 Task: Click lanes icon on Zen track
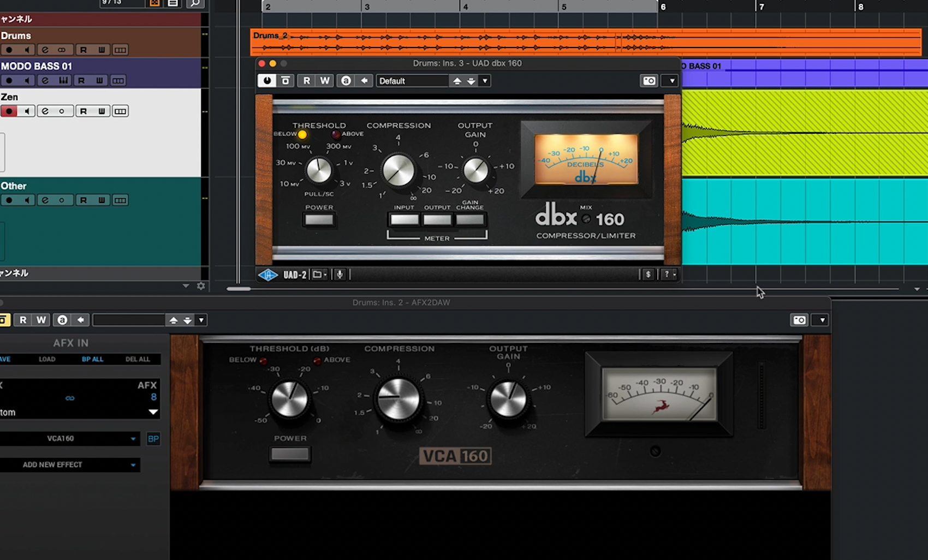click(120, 111)
